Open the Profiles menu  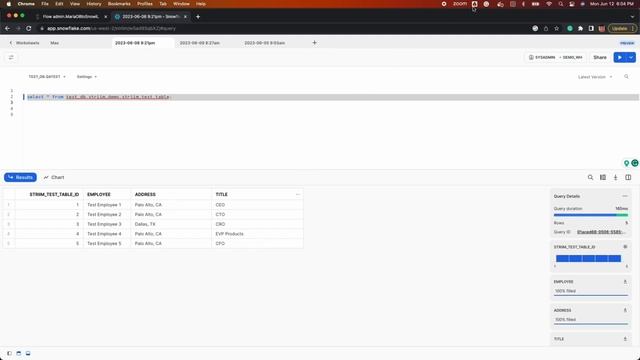(x=144, y=4)
